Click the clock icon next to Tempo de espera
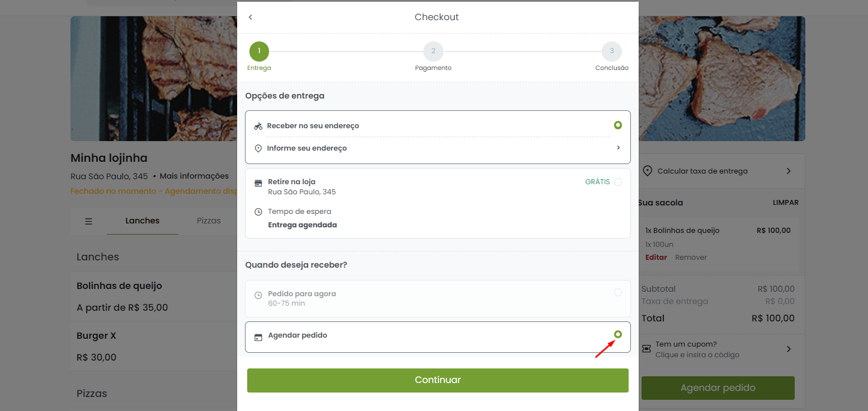The width and height of the screenshot is (868, 411). tap(258, 212)
